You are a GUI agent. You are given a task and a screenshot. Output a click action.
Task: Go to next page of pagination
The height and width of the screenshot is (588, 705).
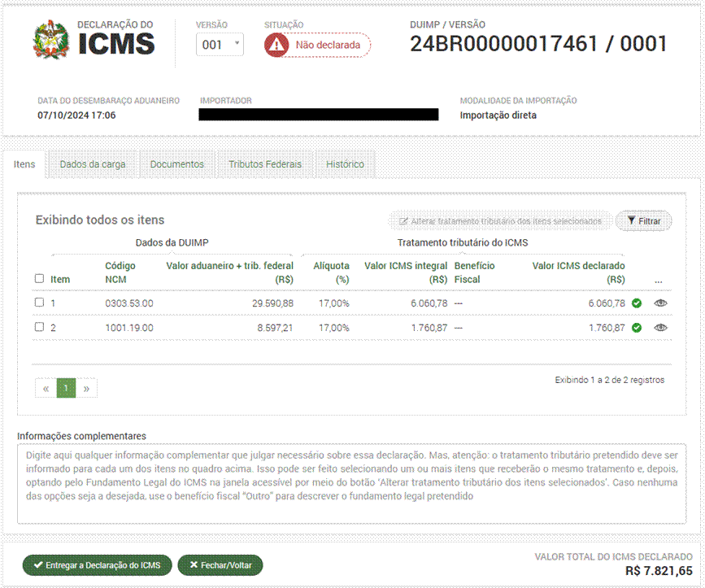85,389
